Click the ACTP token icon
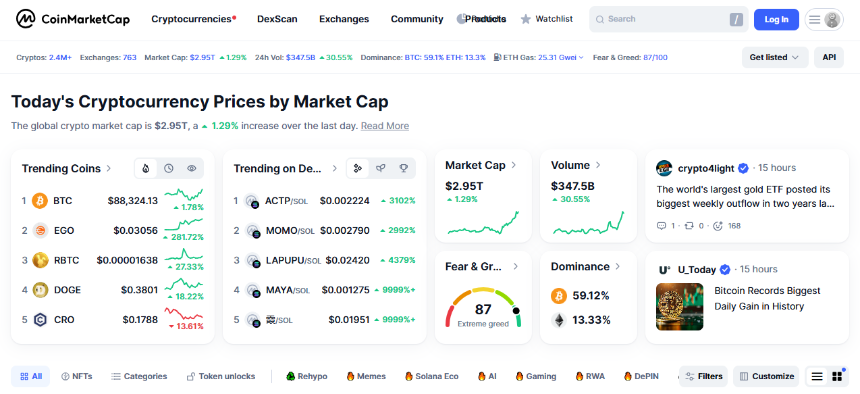Image resolution: width=860 pixels, height=394 pixels. click(x=252, y=201)
